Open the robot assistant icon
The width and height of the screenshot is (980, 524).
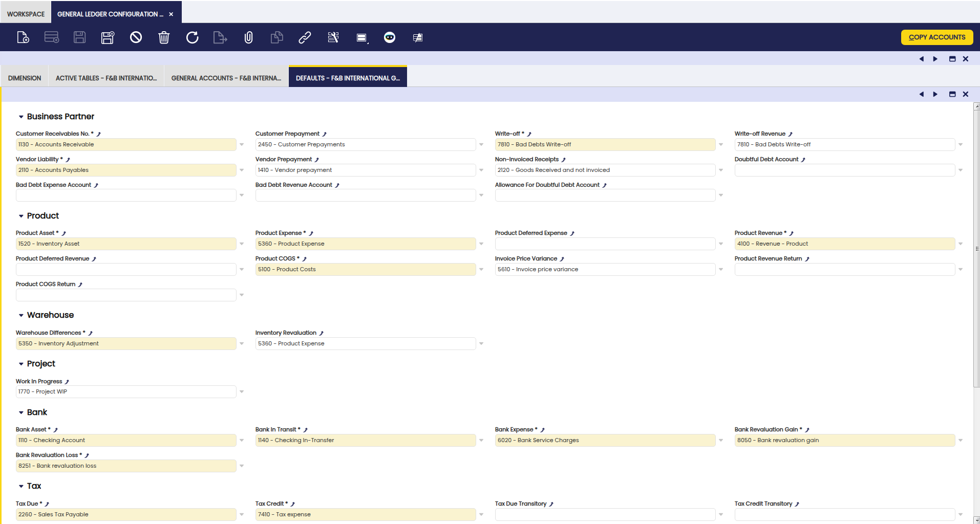click(390, 37)
